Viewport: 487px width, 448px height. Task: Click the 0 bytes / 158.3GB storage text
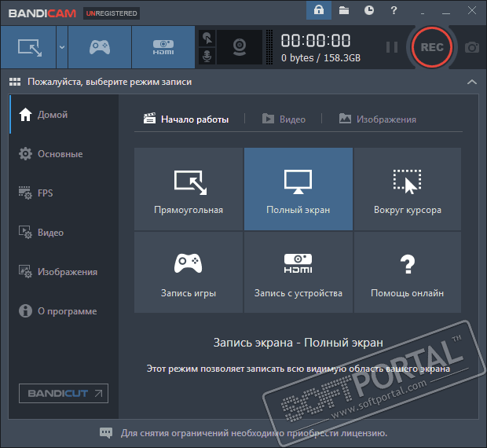click(320, 58)
